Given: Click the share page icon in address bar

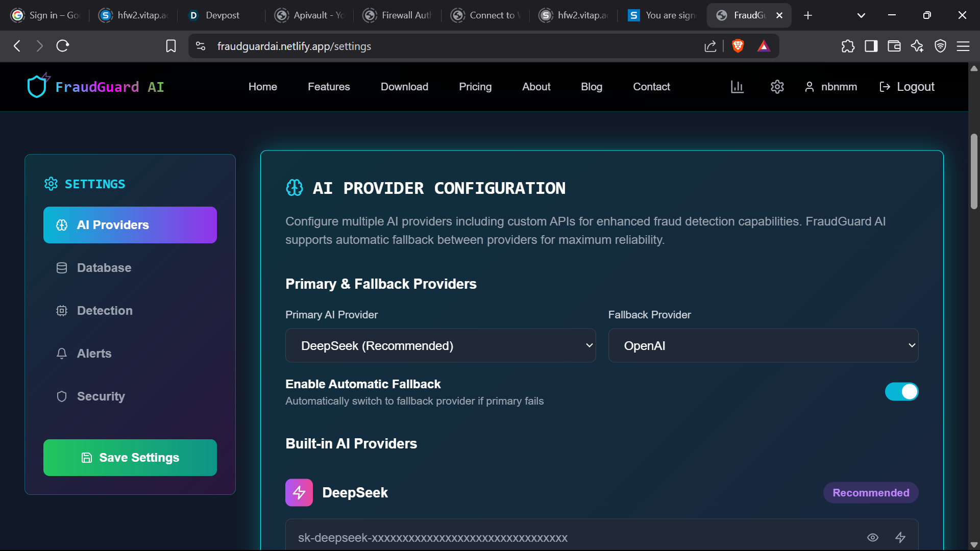Looking at the screenshot, I should [x=710, y=46].
